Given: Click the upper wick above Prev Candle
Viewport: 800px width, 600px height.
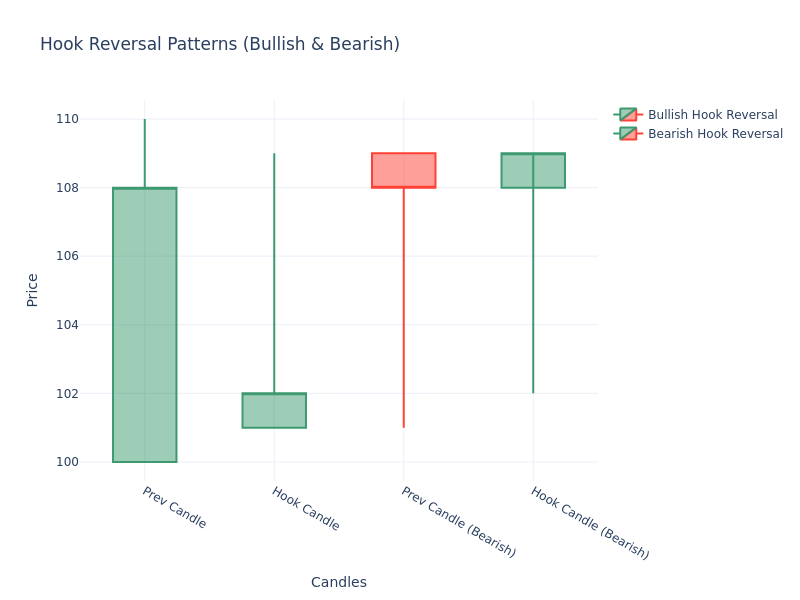Looking at the screenshot, I should click(x=145, y=152).
